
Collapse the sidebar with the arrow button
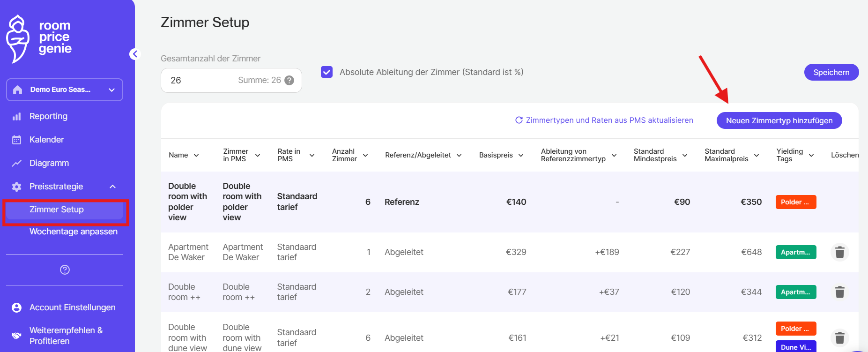coord(135,54)
